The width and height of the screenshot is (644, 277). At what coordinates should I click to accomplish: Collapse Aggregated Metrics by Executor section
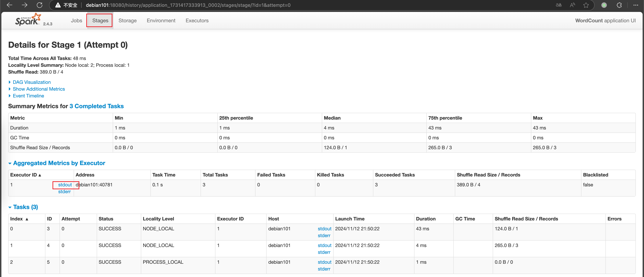pyautogui.click(x=59, y=163)
